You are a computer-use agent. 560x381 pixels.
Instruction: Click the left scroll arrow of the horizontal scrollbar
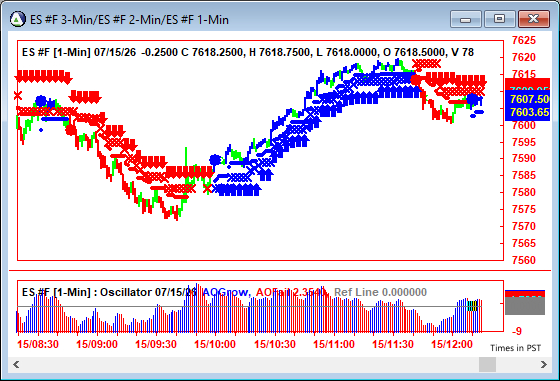(16, 364)
